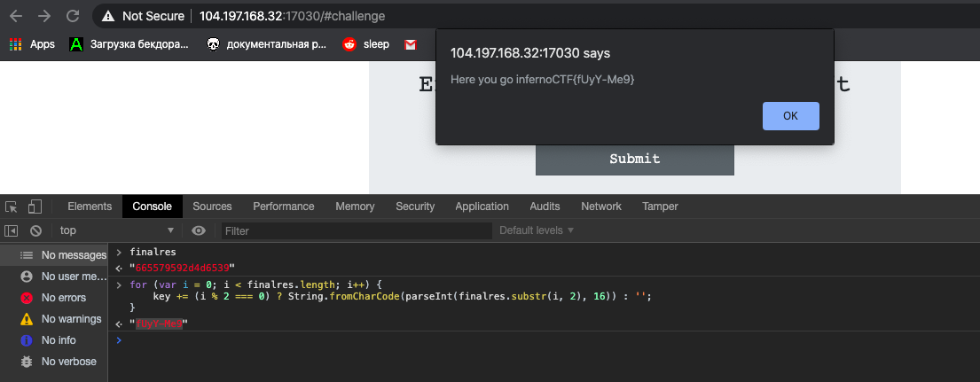Show or hide the console sidebar
The image size is (980, 382).
point(12,230)
